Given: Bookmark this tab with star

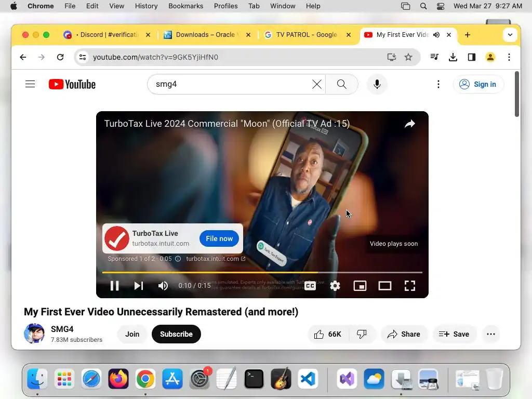Looking at the screenshot, I should [408, 57].
